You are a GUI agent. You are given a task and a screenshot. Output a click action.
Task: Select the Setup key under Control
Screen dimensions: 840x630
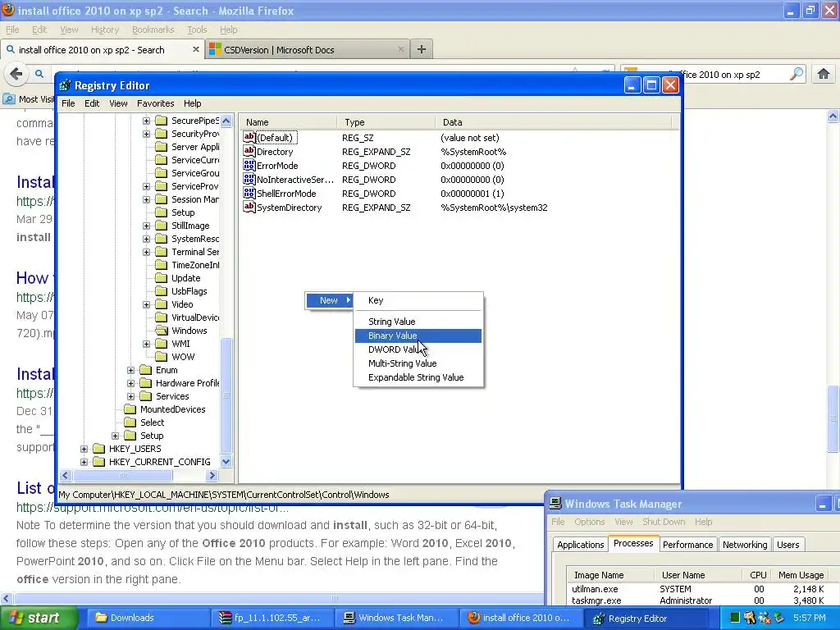[183, 212]
